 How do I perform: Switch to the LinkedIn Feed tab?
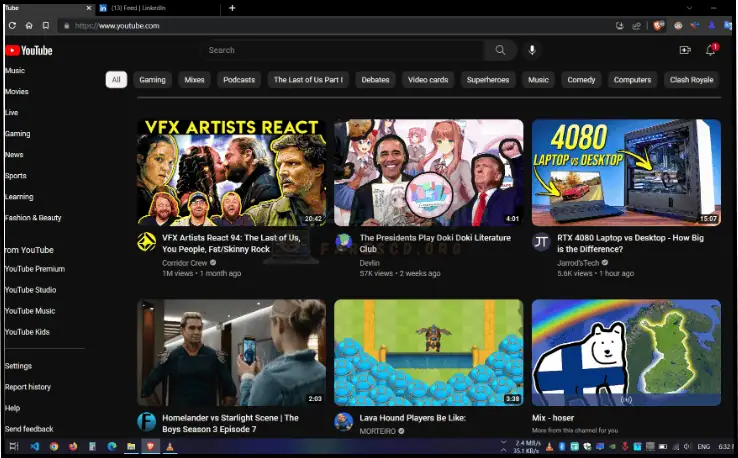point(140,8)
